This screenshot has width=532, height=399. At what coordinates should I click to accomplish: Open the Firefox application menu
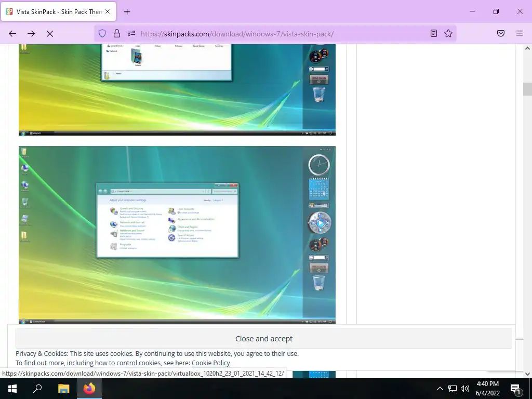pyautogui.click(x=520, y=33)
